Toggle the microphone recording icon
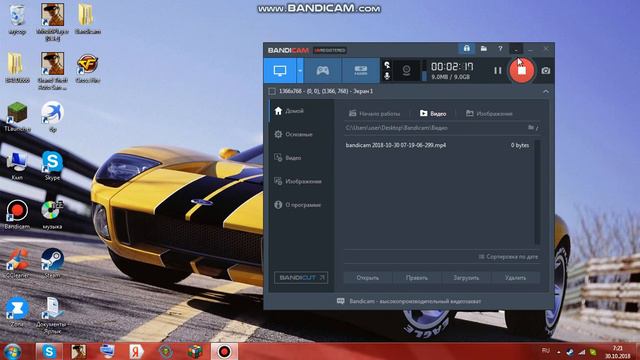The width and height of the screenshot is (640, 360). coord(387,76)
